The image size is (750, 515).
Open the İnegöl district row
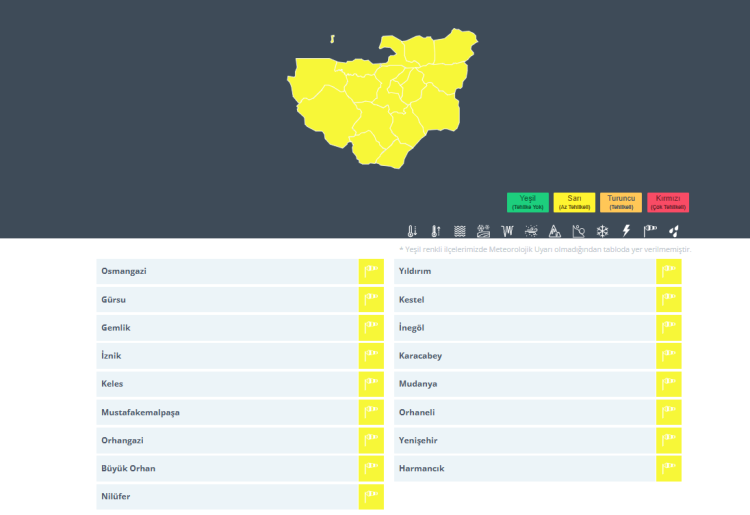[x=525, y=328]
